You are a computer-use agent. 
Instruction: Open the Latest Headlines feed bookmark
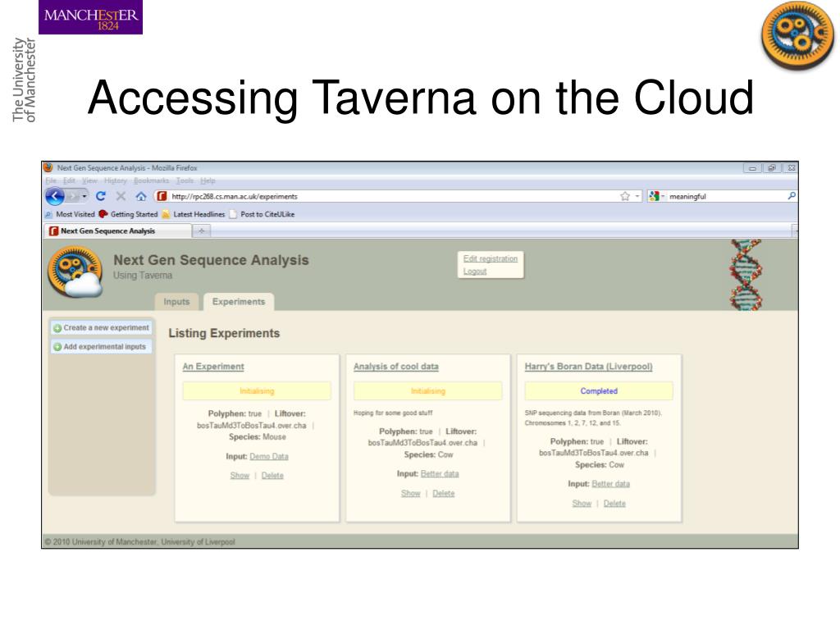194,214
